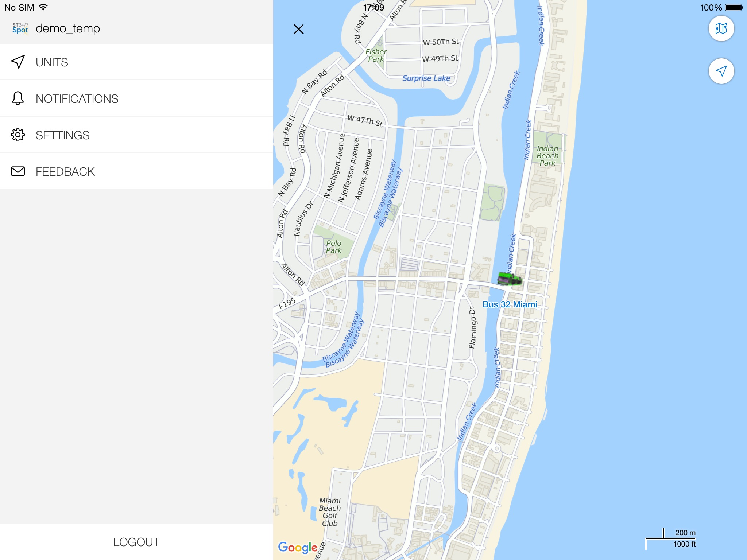Click the map layers icon button
Screen dimensions: 747x560
(x=721, y=28)
